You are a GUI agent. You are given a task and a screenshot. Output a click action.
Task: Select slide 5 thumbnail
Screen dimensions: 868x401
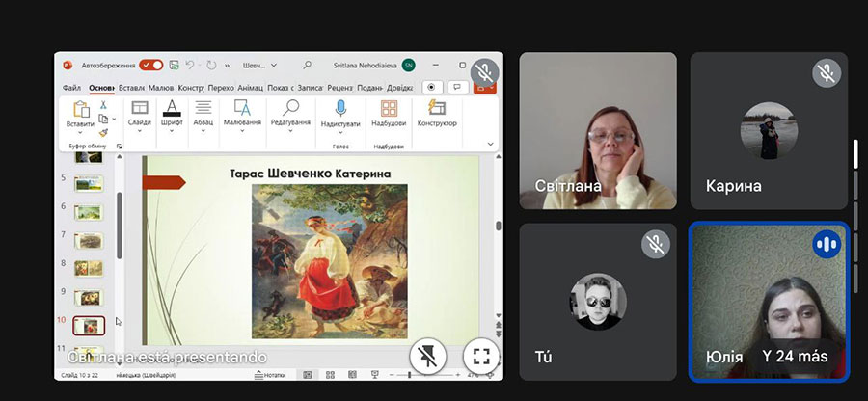click(x=89, y=183)
